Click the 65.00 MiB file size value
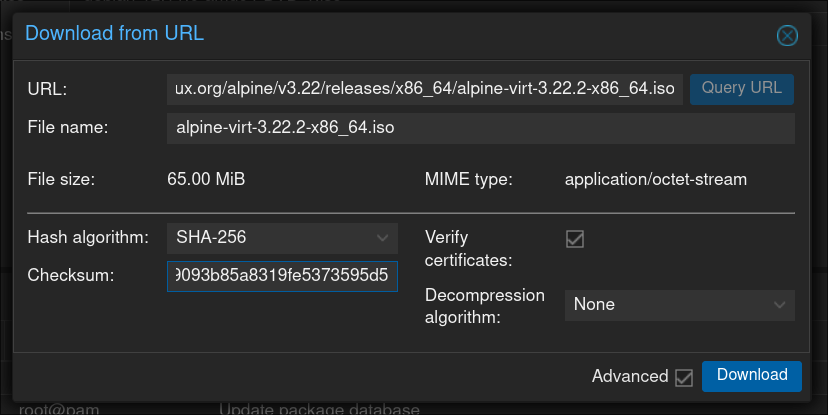 (x=206, y=180)
